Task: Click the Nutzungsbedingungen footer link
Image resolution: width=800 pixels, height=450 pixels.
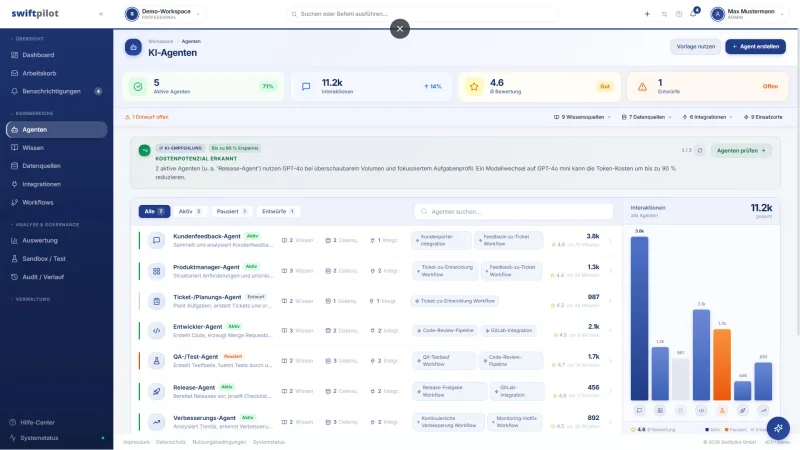Action: click(x=219, y=442)
